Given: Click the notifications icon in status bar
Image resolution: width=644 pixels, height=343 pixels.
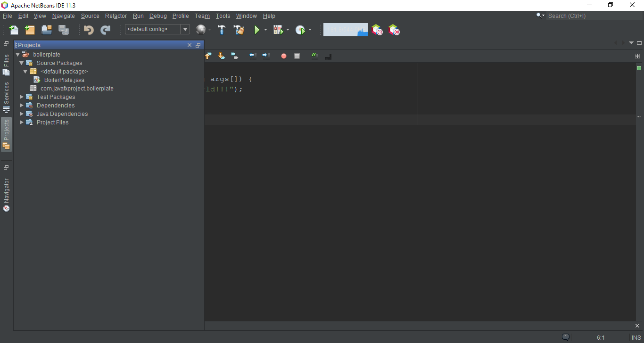Looking at the screenshot, I should 566,337.
